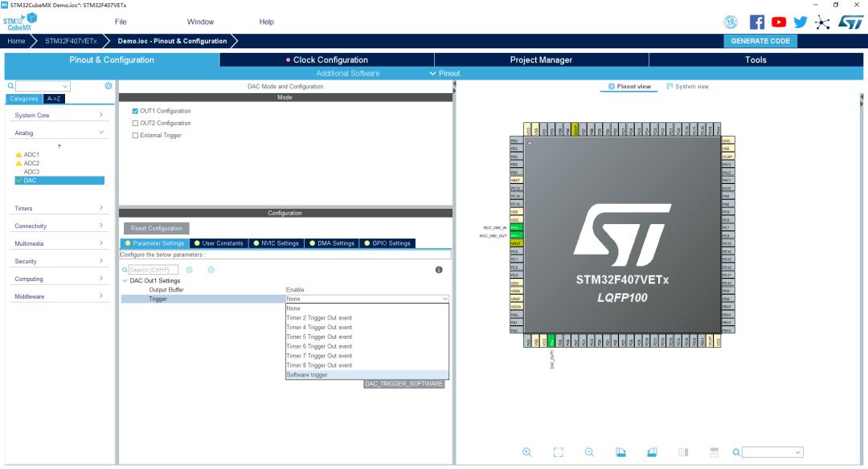
Task: Click the parameter info icon
Action: pyautogui.click(x=439, y=270)
